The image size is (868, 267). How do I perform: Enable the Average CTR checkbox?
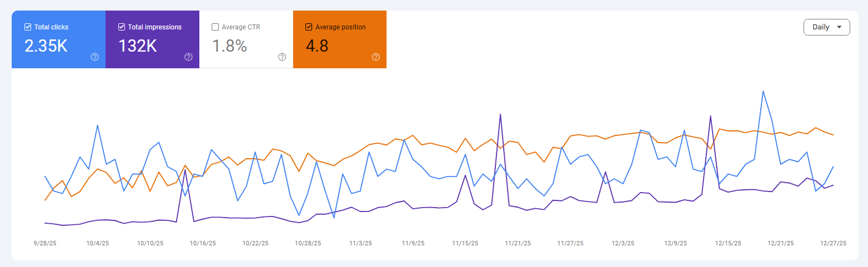[215, 27]
